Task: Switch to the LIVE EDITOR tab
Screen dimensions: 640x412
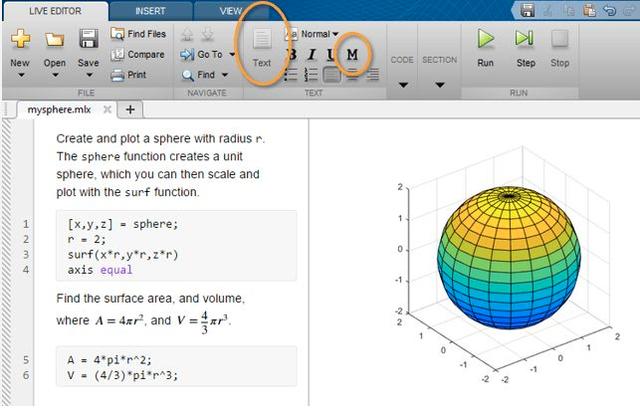Action: click(55, 11)
